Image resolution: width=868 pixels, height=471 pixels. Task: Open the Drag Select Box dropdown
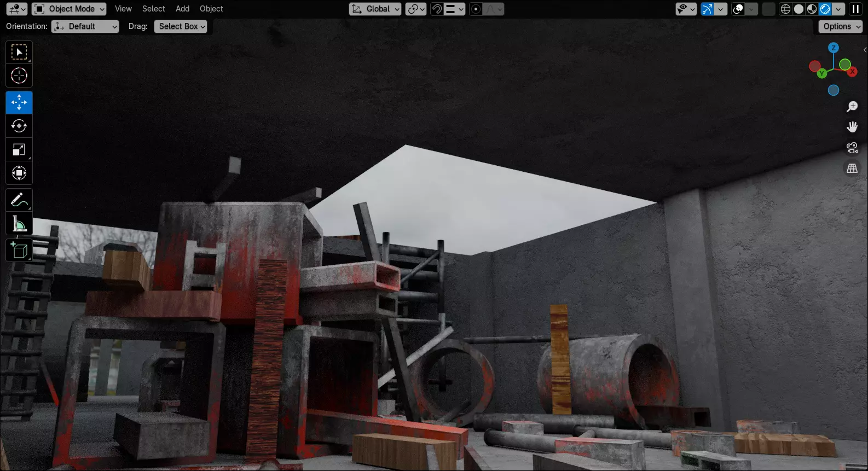tap(181, 26)
